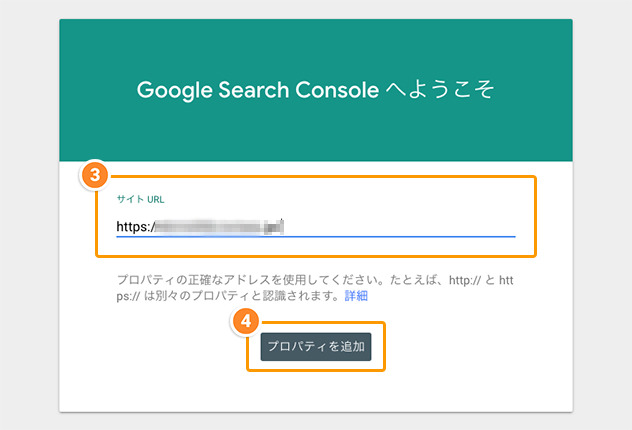Click the empty white area below the button
The height and width of the screenshot is (430, 632).
[316, 391]
